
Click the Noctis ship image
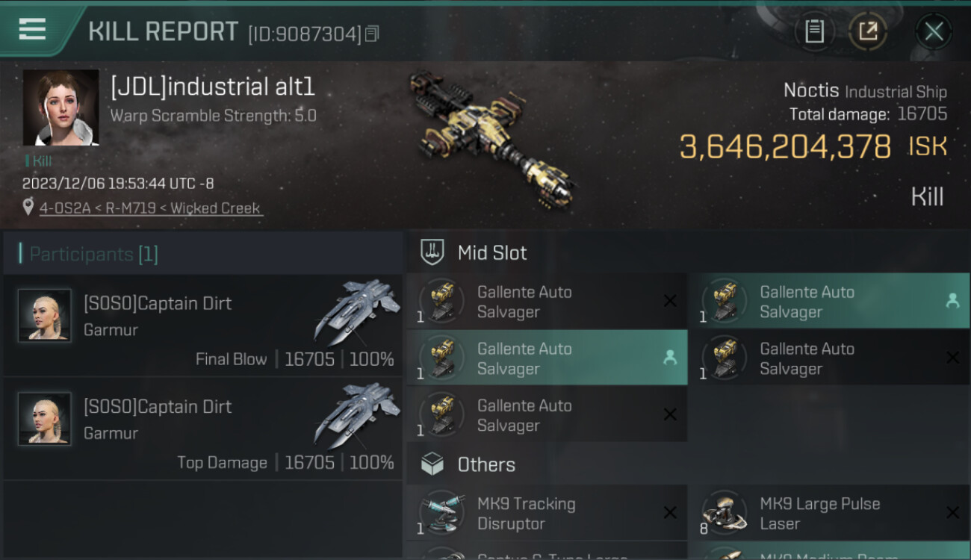(491, 140)
